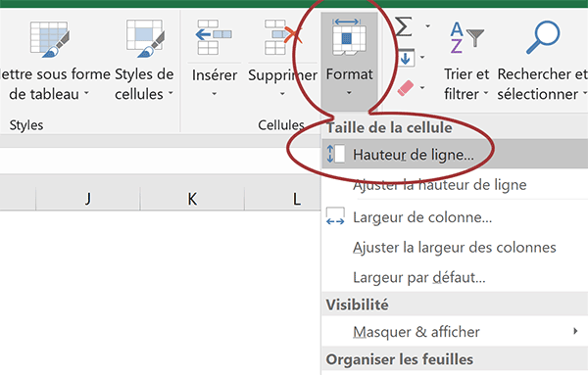Click the Format as Table icon
The width and height of the screenshot is (588, 375).
coord(50,39)
